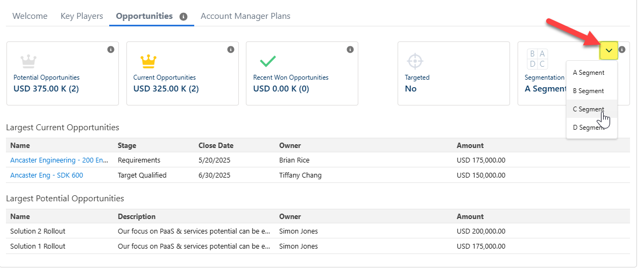The width and height of the screenshot is (644, 275).
Task: Open the Segmentation dropdown chevron
Action: click(608, 51)
